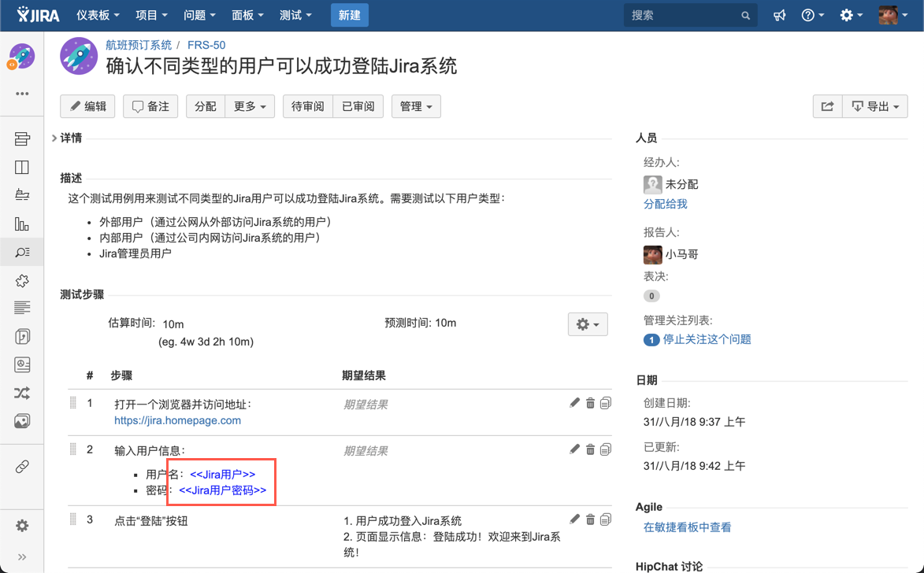Image resolution: width=924 pixels, height=573 pixels.
Task: Clone test step 2 using copy icon
Action: point(605,449)
